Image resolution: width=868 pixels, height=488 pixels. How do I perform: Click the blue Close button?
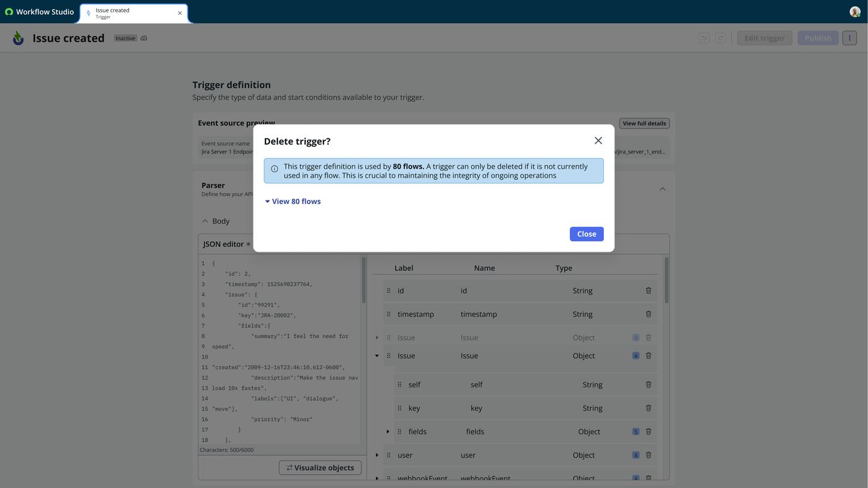tap(587, 234)
